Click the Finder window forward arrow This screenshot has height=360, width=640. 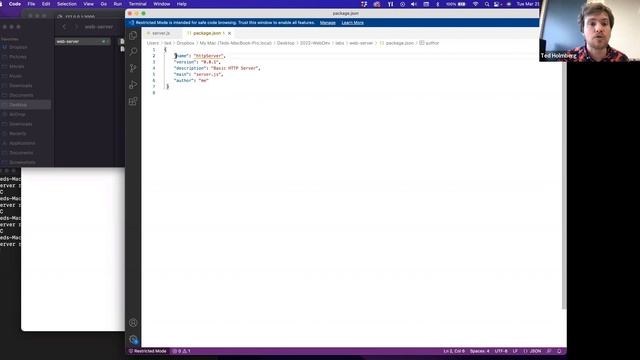click(x=76, y=27)
